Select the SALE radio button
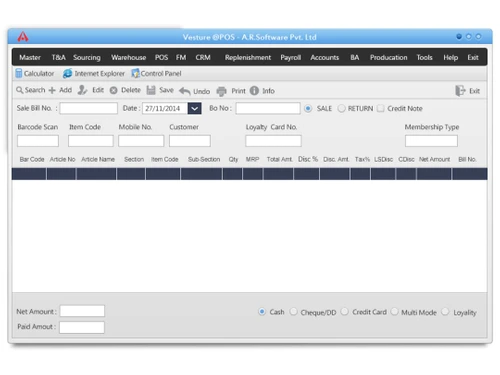The image size is (500, 375). (x=308, y=108)
